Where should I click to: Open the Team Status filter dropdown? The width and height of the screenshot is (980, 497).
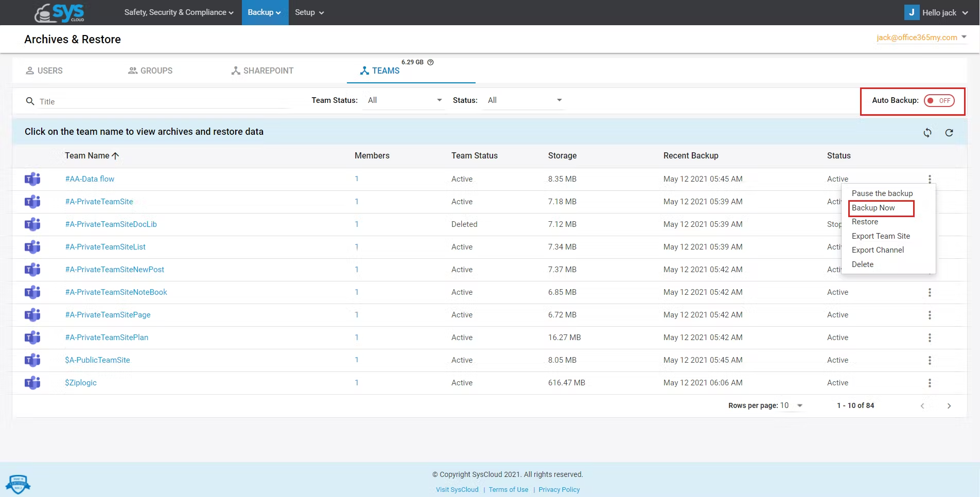(403, 100)
